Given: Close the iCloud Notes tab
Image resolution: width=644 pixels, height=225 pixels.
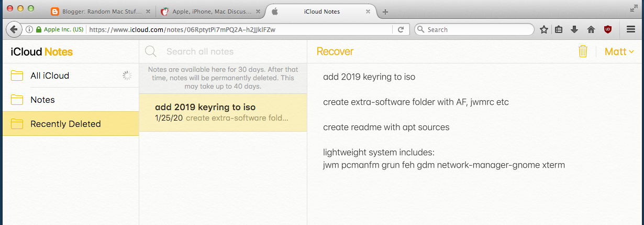Looking at the screenshot, I should tap(369, 12).
